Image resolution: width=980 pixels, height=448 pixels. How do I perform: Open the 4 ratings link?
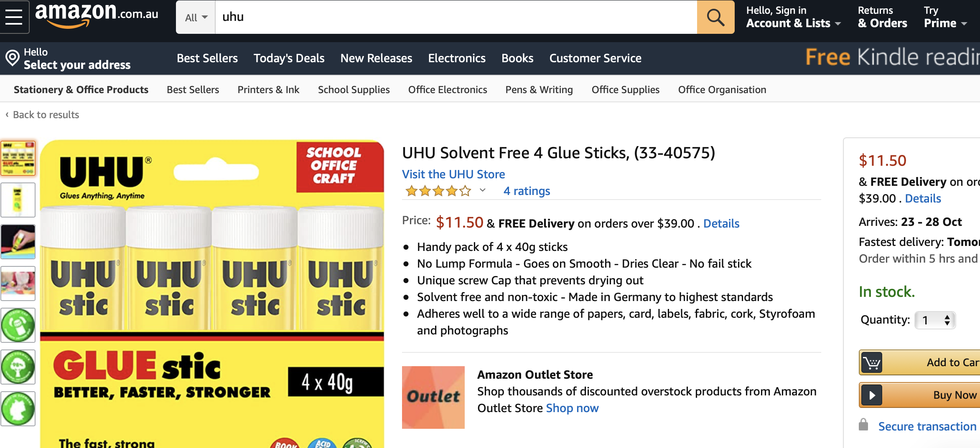[x=527, y=191]
